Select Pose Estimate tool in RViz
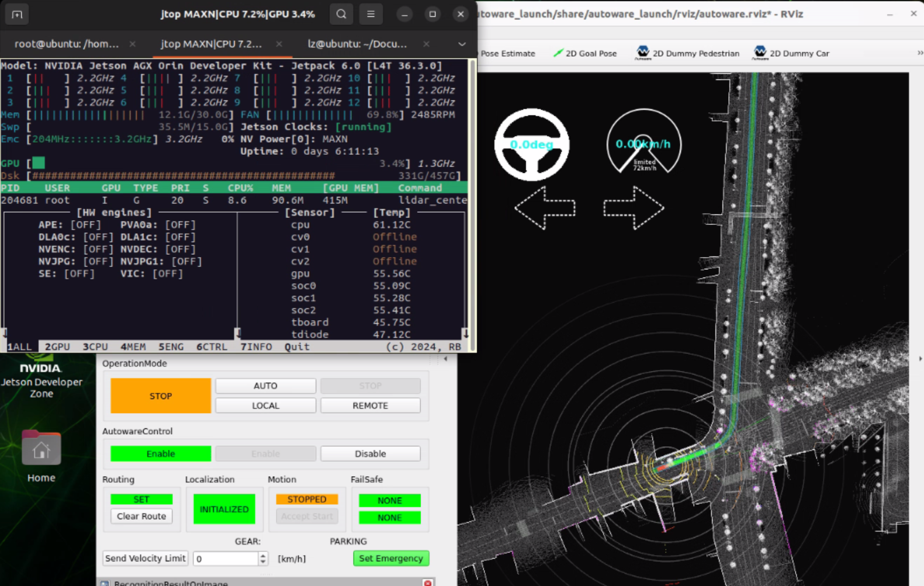The image size is (924, 586). coord(507,53)
